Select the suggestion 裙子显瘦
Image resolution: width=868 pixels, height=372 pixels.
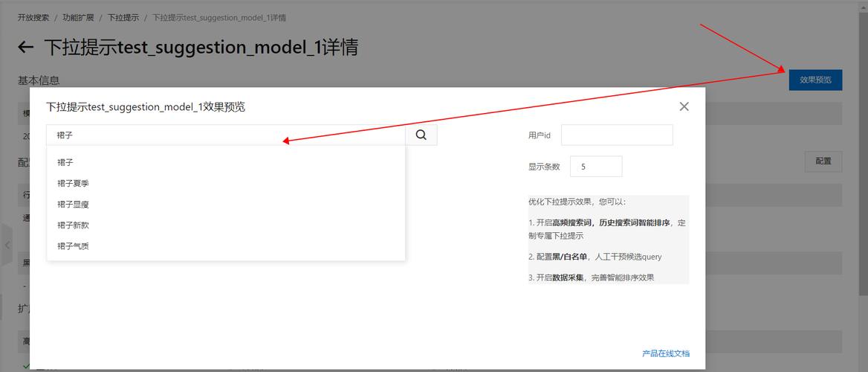coord(226,205)
